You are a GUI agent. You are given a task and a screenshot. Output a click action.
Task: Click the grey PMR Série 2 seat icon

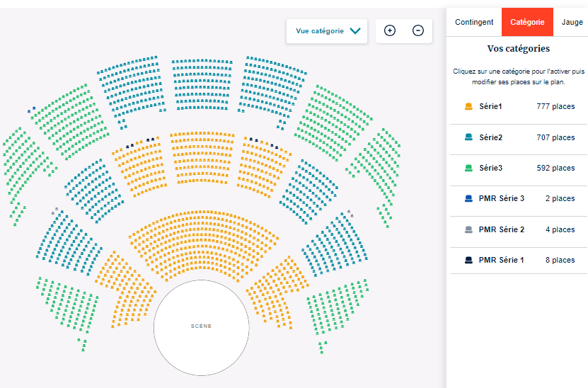468,229
